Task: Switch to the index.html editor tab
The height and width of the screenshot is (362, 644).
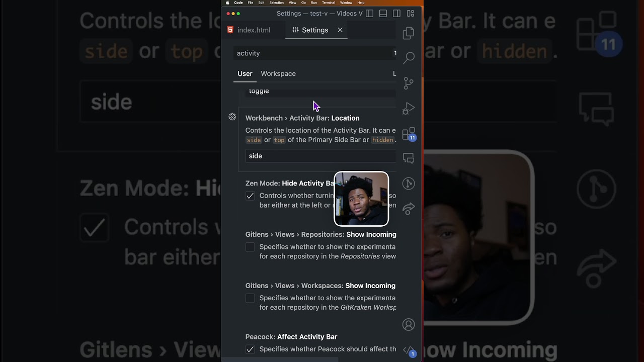Action: pos(254,30)
